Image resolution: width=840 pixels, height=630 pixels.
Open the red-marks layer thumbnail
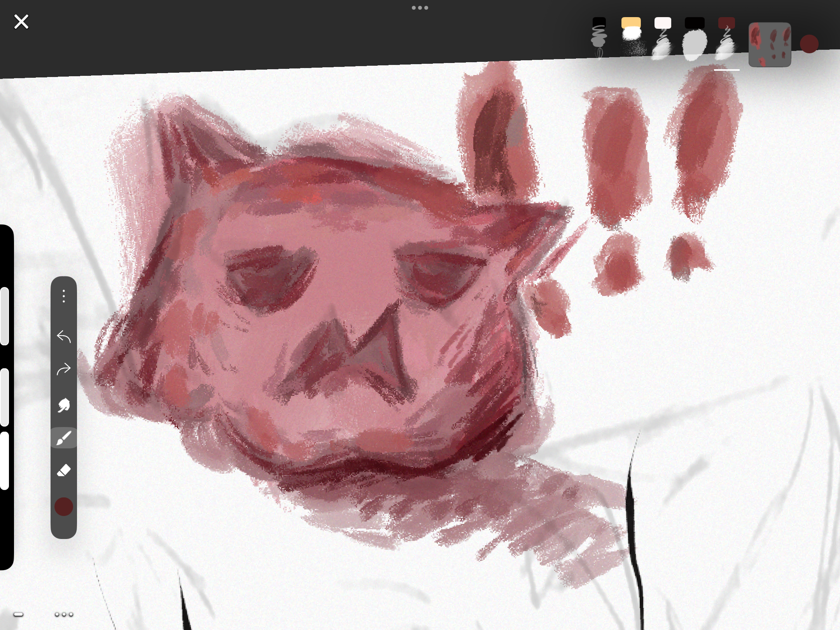click(x=770, y=44)
